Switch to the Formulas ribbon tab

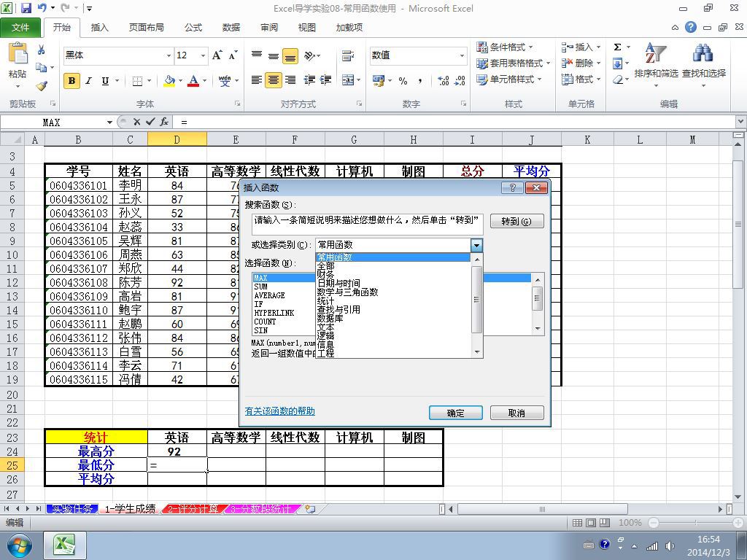pyautogui.click(x=193, y=28)
